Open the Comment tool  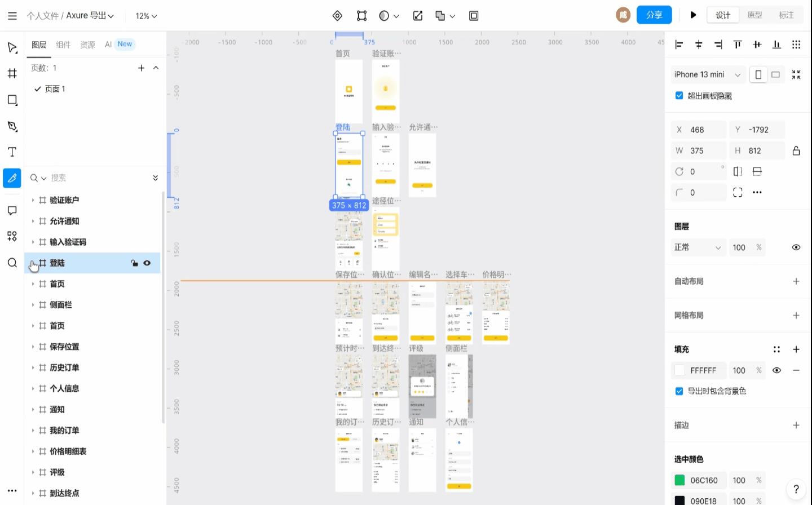coord(12,210)
